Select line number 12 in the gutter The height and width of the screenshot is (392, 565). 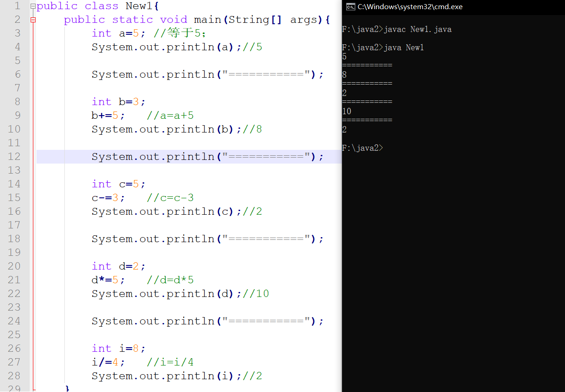(14, 157)
